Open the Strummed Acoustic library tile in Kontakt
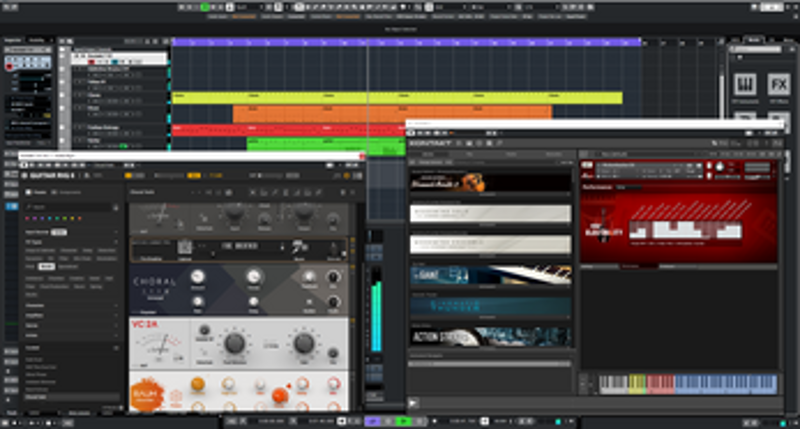Screen dimensions: 800x429 (490, 182)
